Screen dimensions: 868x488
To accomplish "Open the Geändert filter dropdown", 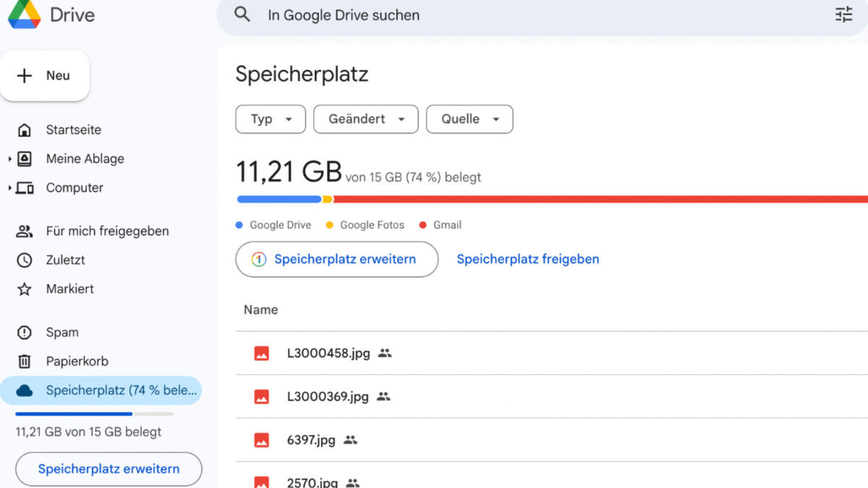I will tap(365, 119).
